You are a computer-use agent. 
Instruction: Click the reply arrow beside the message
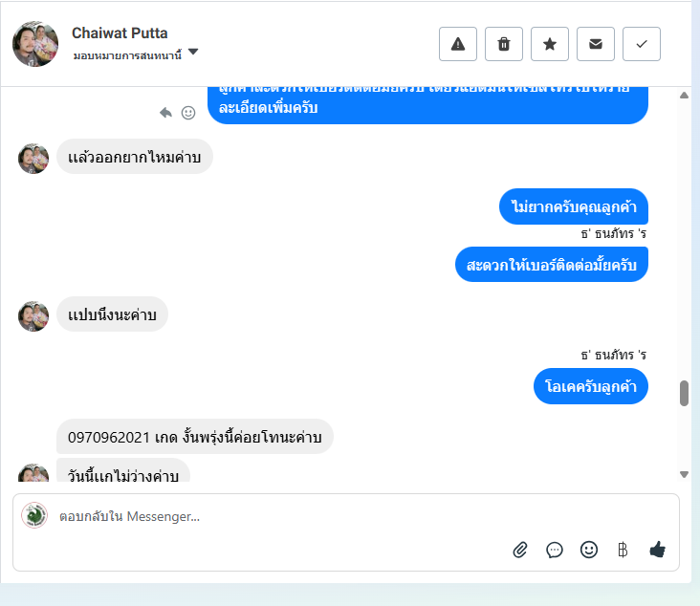tap(165, 113)
